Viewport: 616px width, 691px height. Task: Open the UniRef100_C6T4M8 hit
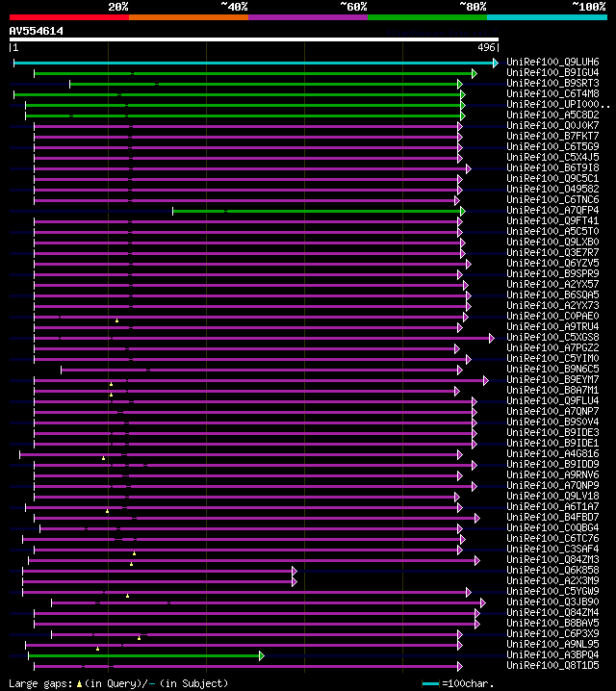(552, 93)
